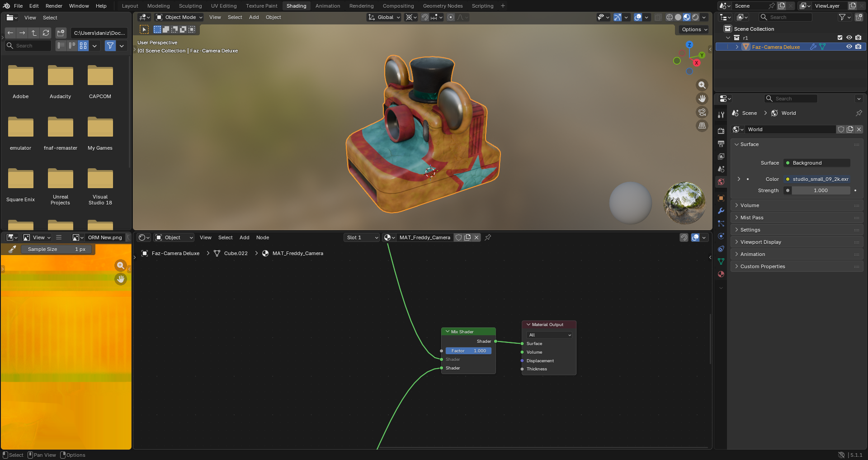Viewport: 868px width, 460px height.
Task: Toggle snapping magnet in viewport header
Action: (425, 17)
